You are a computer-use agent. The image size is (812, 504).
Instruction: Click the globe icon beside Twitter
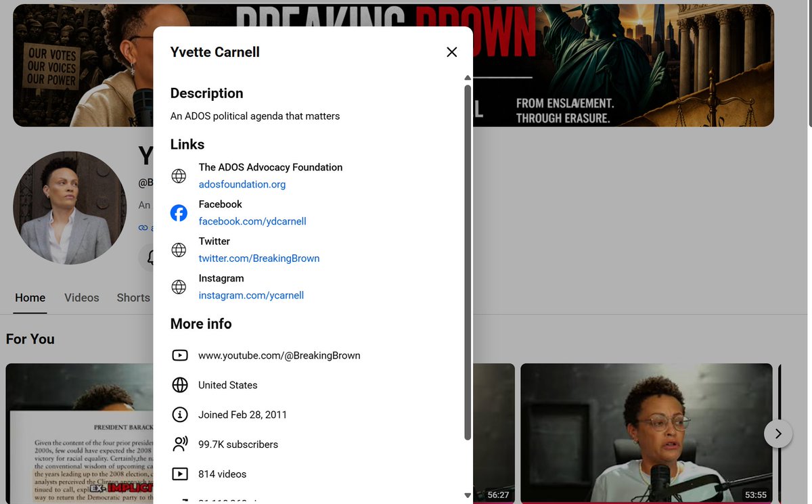tap(179, 250)
